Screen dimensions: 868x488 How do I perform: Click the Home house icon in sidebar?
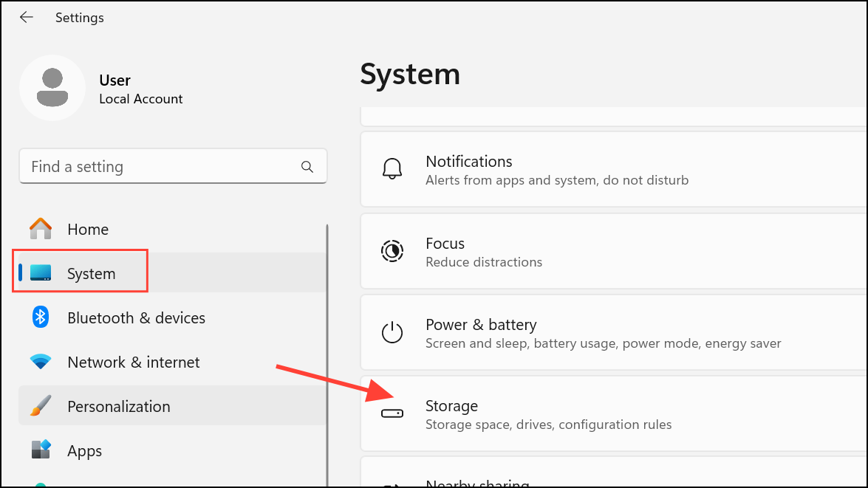click(40, 229)
